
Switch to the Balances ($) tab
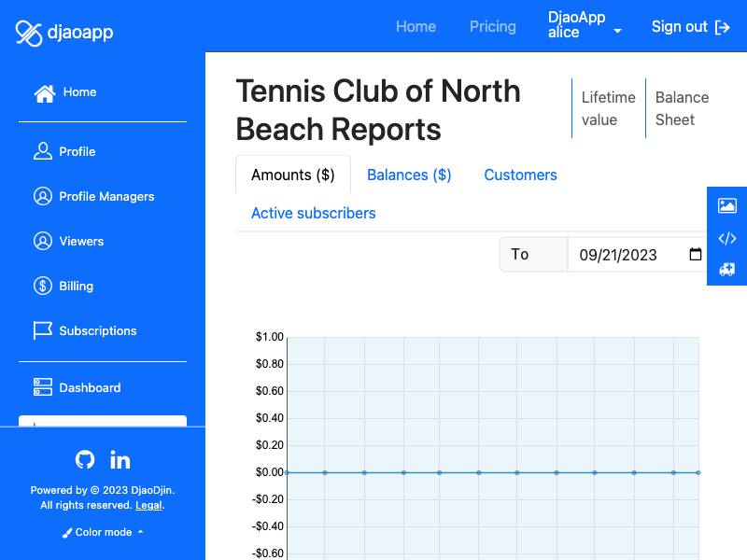coord(409,175)
